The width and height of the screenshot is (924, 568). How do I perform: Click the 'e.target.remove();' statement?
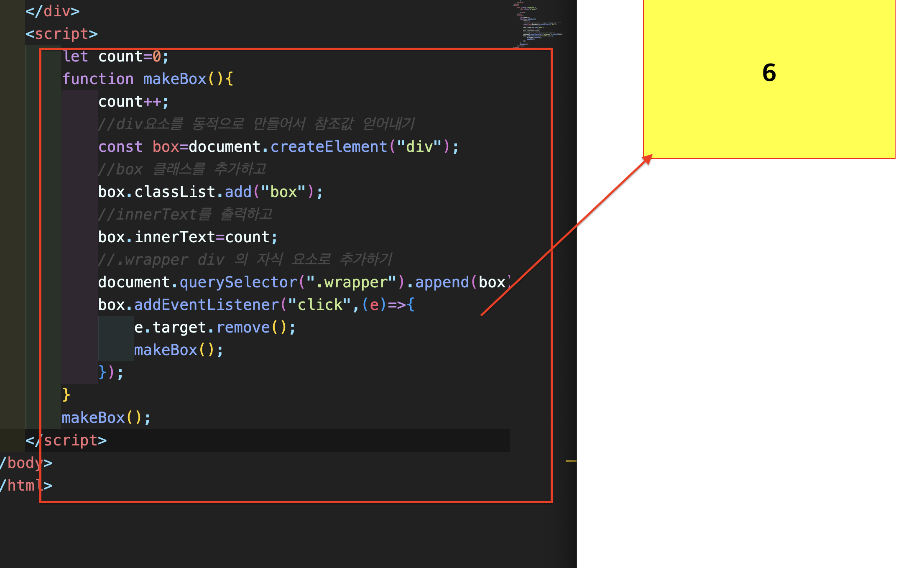(x=215, y=327)
